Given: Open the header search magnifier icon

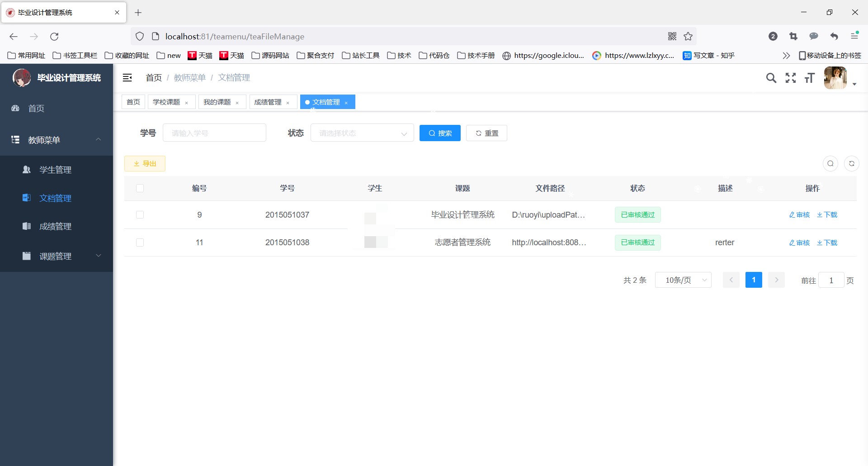Looking at the screenshot, I should (x=771, y=78).
